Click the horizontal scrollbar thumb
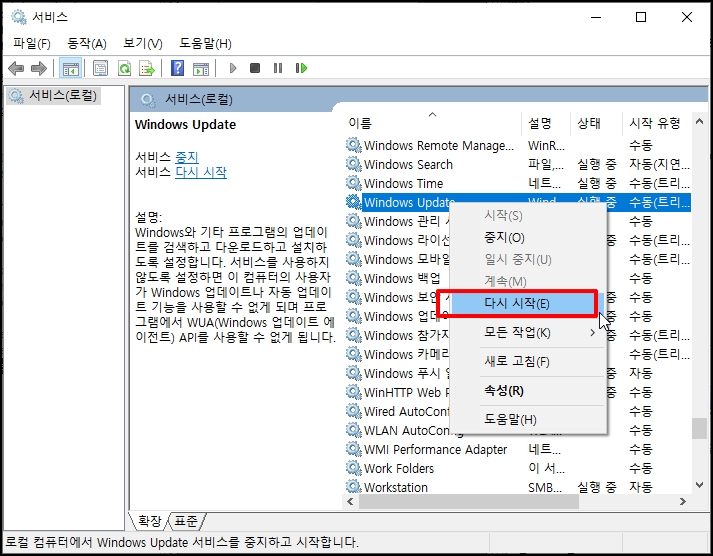The height and width of the screenshot is (556, 713). click(x=469, y=501)
